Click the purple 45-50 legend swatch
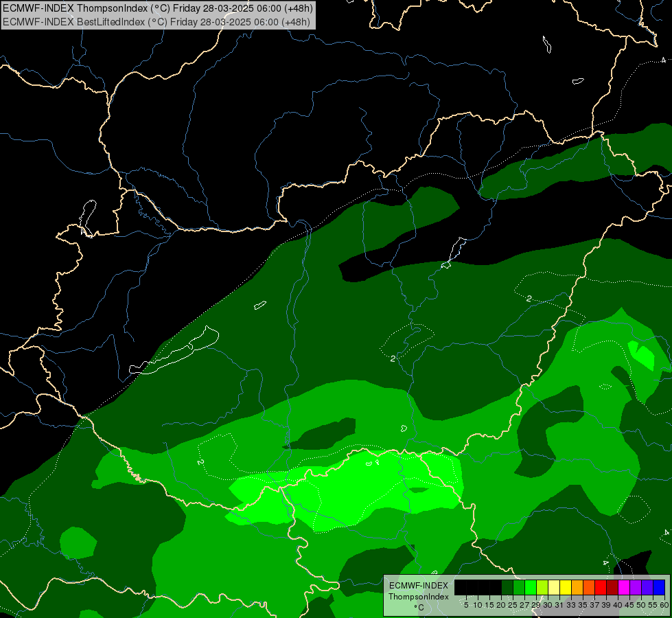Viewport: 672px width, 618px height. 636,587
